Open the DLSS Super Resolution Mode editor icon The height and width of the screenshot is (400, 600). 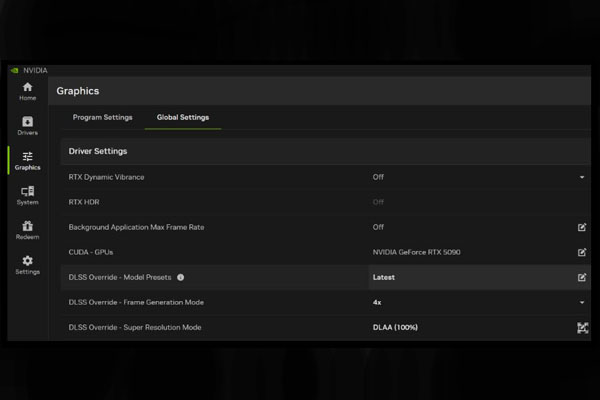coord(582,327)
